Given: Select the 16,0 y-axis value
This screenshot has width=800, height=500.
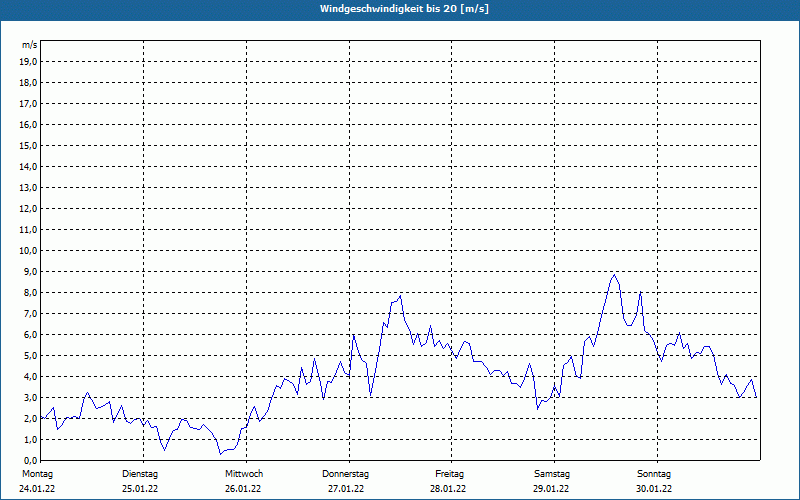Looking at the screenshot, I should pyautogui.click(x=28, y=124).
